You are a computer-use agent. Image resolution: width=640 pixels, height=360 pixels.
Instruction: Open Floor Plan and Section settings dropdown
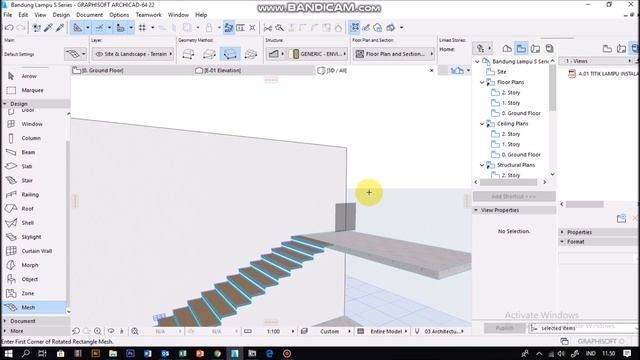click(x=394, y=54)
